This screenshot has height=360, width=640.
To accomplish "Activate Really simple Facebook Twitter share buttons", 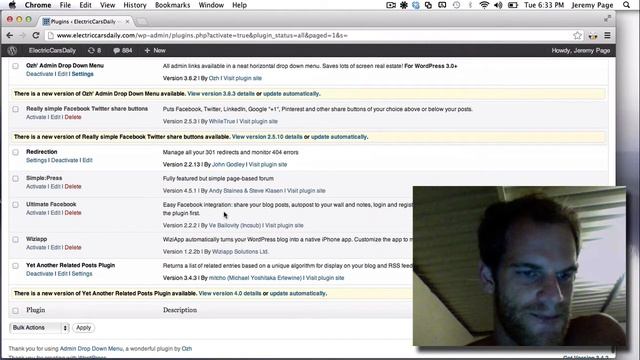I will click(x=36, y=117).
